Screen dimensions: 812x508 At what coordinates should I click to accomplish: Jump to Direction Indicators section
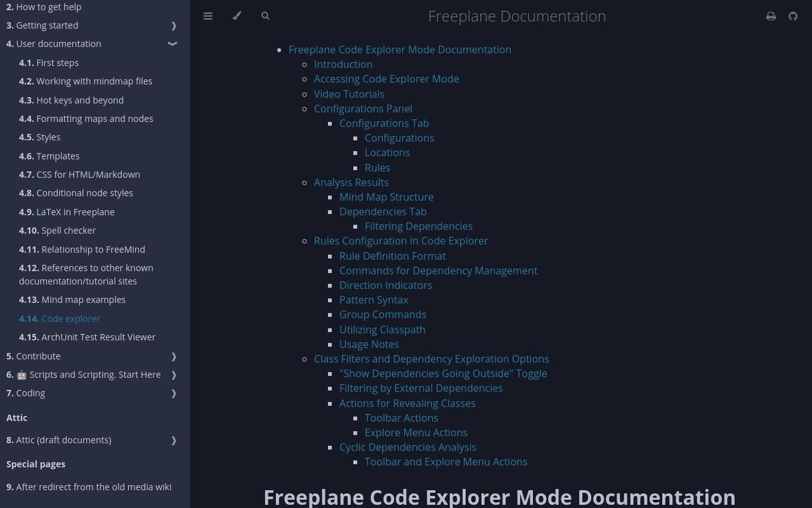coord(386,285)
